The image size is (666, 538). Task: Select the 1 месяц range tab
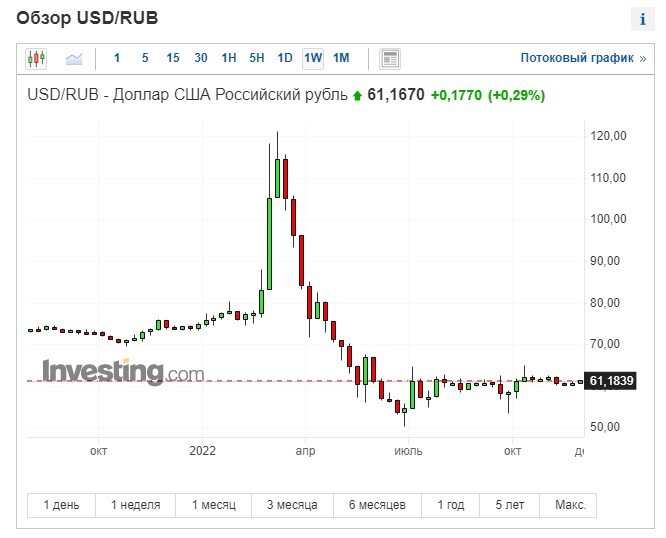pos(214,505)
